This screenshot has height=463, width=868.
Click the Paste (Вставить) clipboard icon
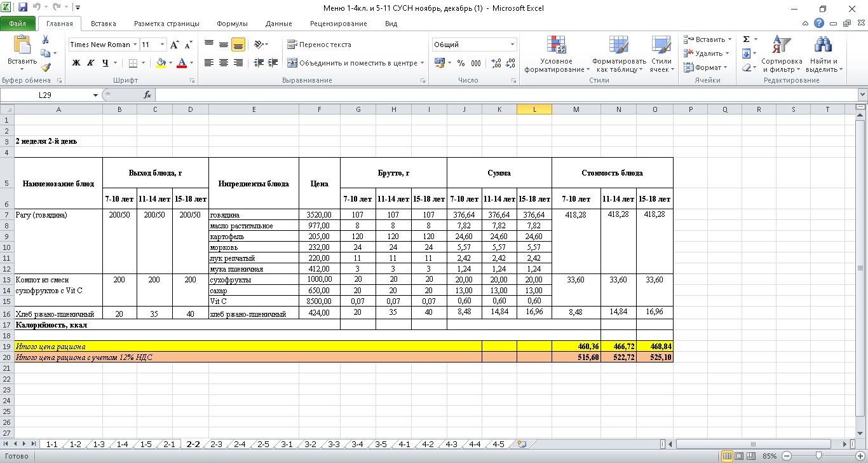click(22, 46)
